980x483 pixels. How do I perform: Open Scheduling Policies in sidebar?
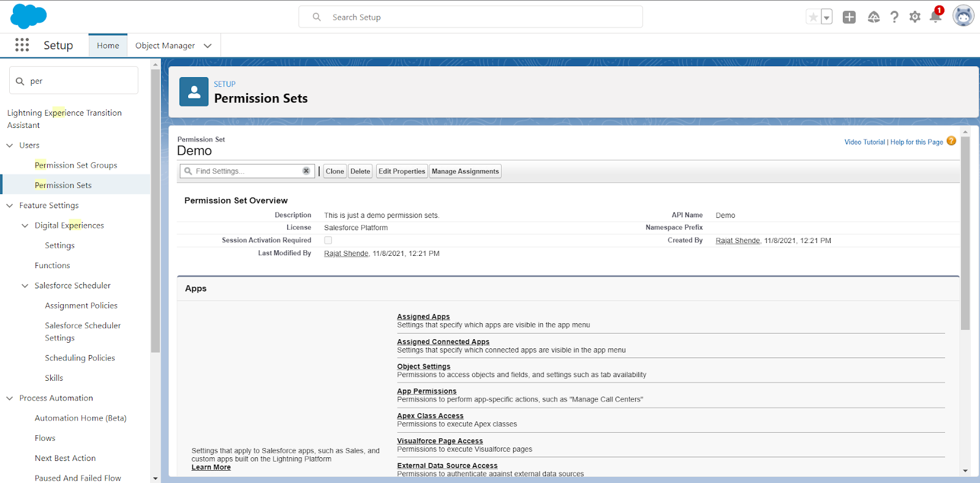[80, 358]
